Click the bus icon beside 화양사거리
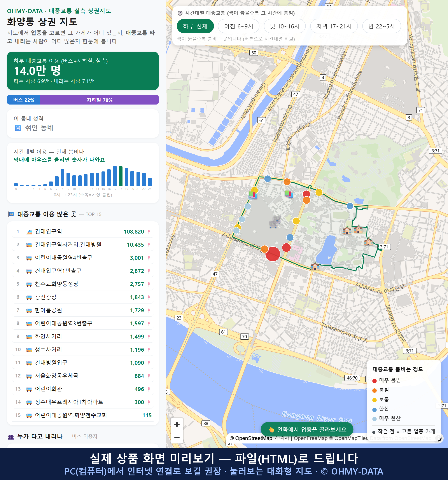The height and width of the screenshot is (480, 448). coord(29,337)
